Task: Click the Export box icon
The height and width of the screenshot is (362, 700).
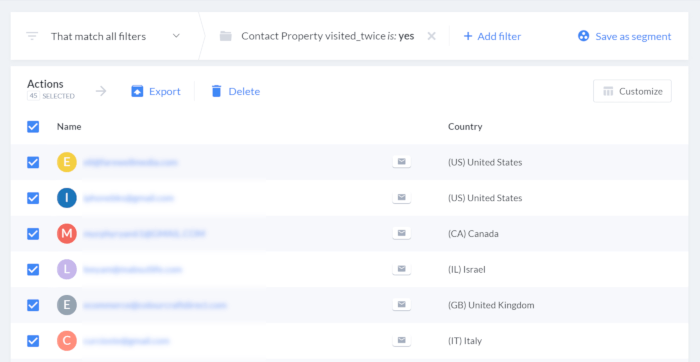Action: 137,92
